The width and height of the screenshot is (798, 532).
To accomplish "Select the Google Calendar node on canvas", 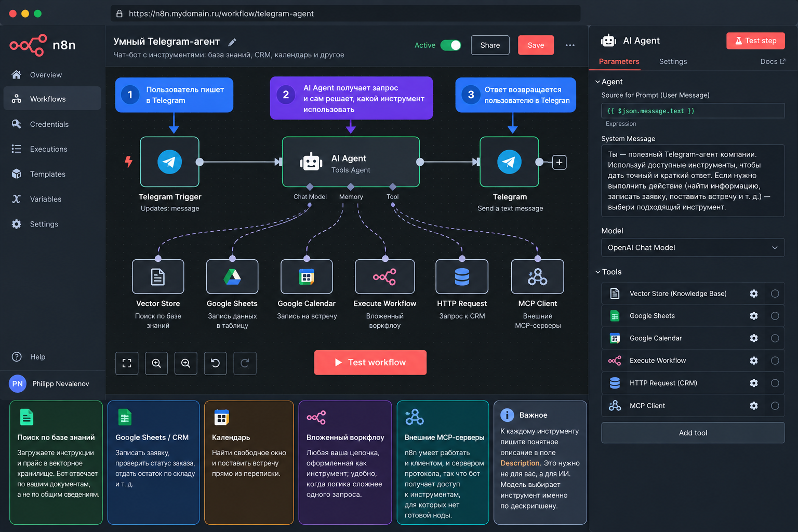I will (307, 277).
